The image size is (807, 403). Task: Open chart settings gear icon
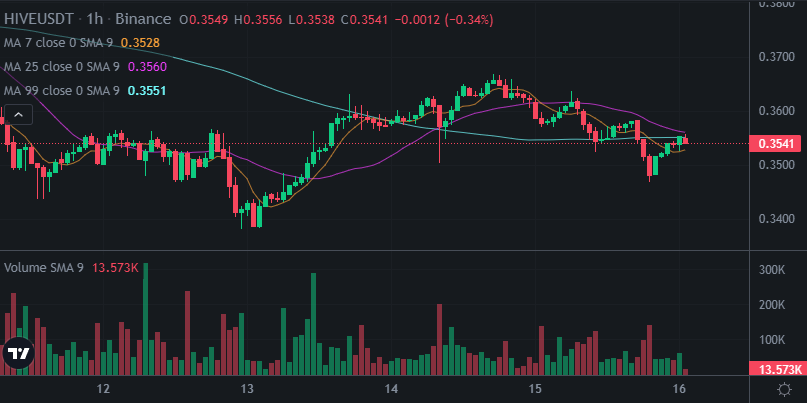[784, 389]
